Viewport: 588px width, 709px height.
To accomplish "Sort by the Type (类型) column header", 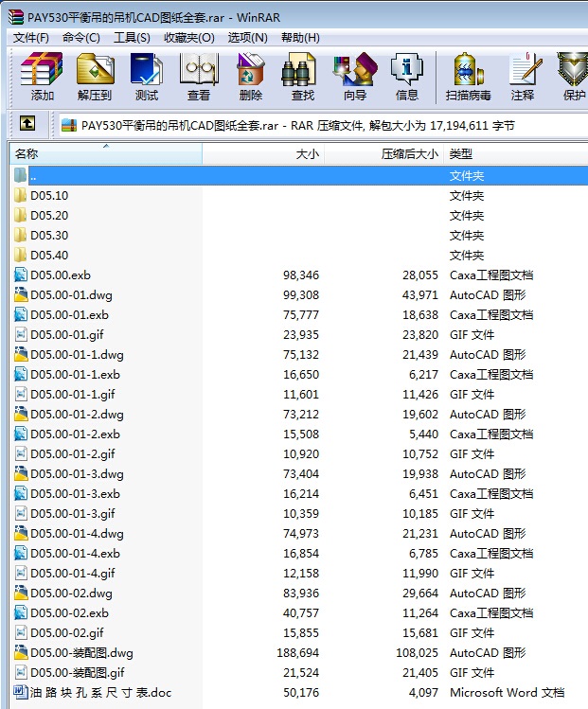I will pyautogui.click(x=516, y=153).
